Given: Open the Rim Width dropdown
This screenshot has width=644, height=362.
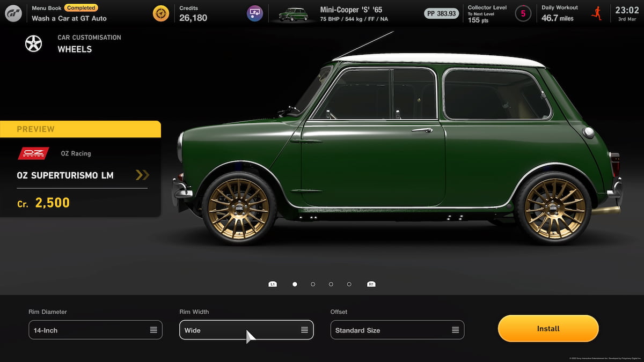Looking at the screenshot, I should point(246,330).
